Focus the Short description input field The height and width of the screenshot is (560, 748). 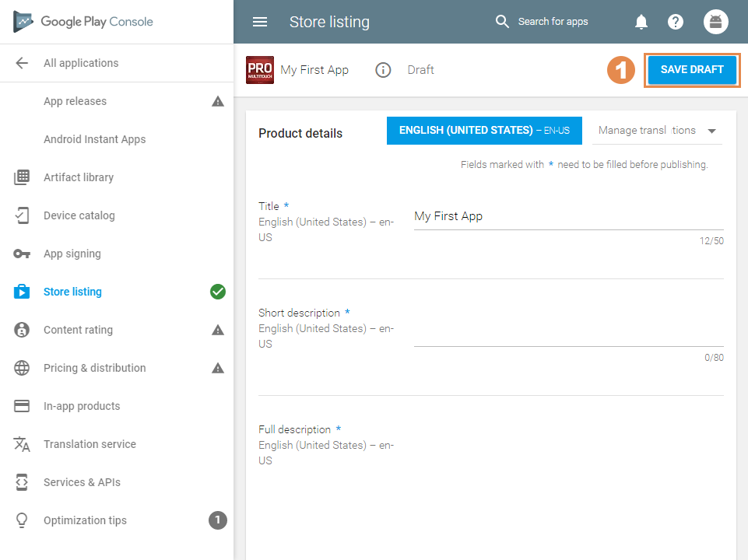pos(568,334)
